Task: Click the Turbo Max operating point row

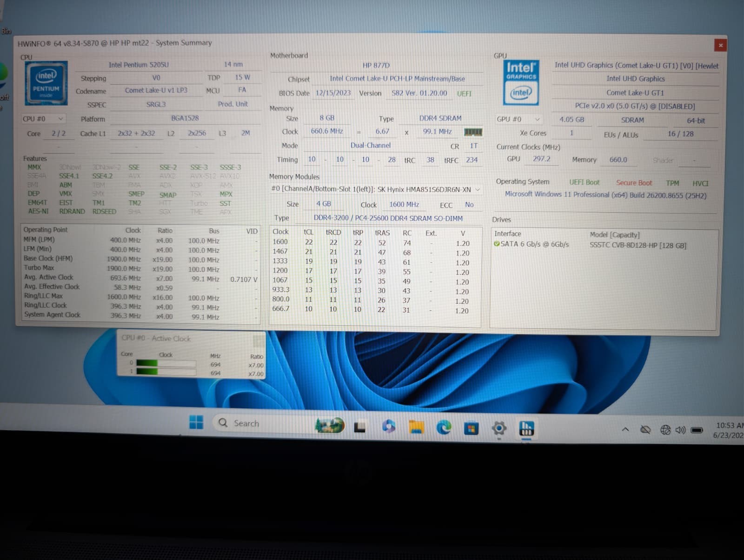Action: [140, 268]
